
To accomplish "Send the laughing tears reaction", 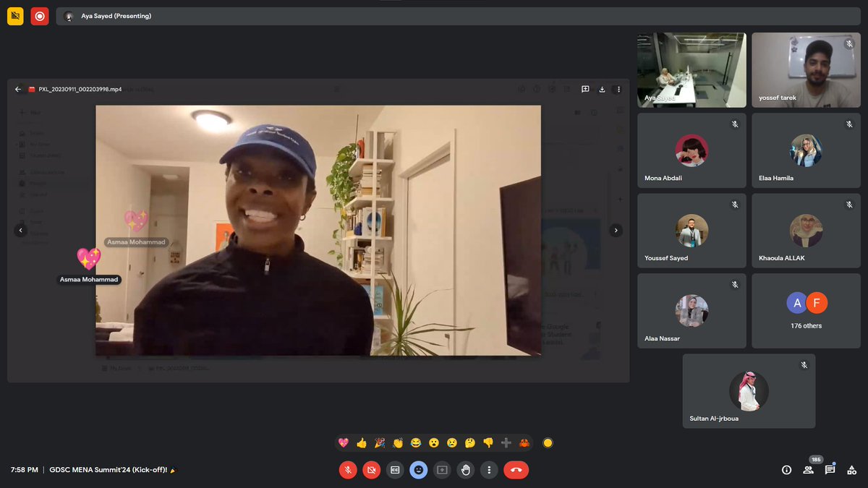I will tap(416, 443).
